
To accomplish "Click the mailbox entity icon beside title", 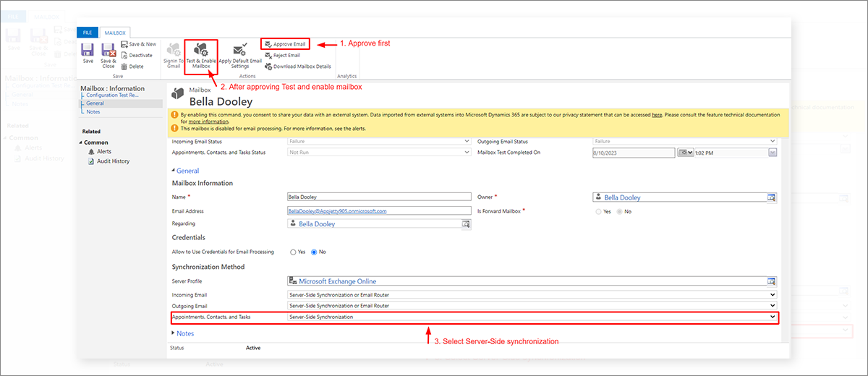I will tap(177, 95).
